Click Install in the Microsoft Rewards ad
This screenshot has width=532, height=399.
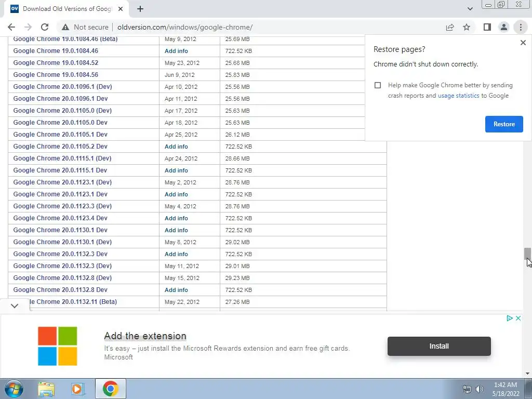(439, 346)
